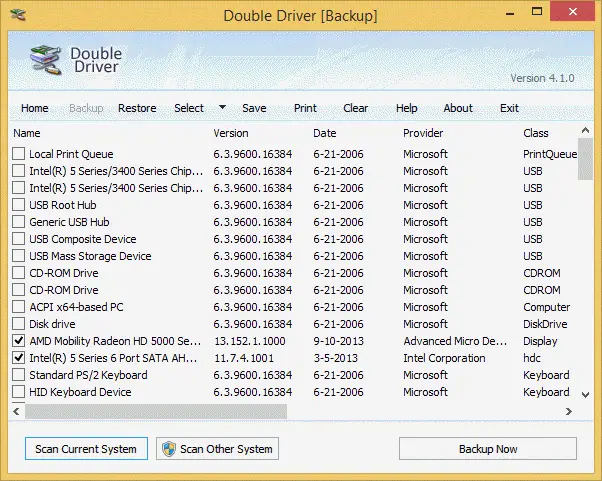This screenshot has height=481, width=602.
Task: Go to Home in the menu
Action: tap(35, 108)
